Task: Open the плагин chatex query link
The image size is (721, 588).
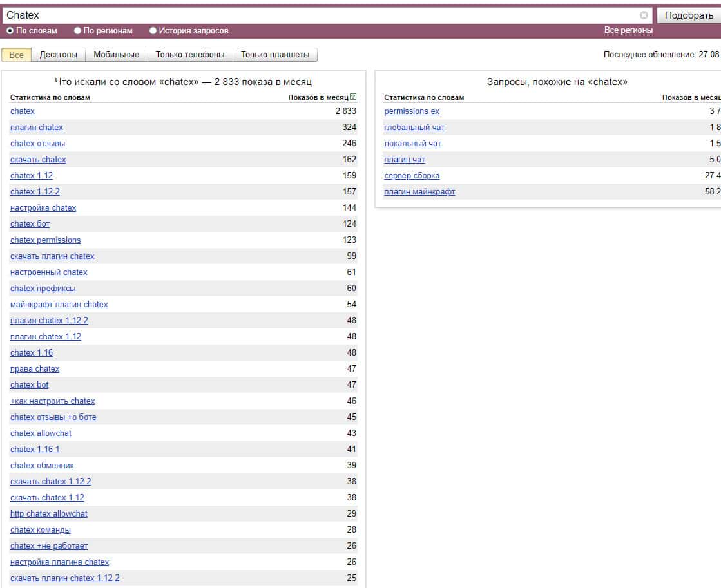Action: point(37,128)
